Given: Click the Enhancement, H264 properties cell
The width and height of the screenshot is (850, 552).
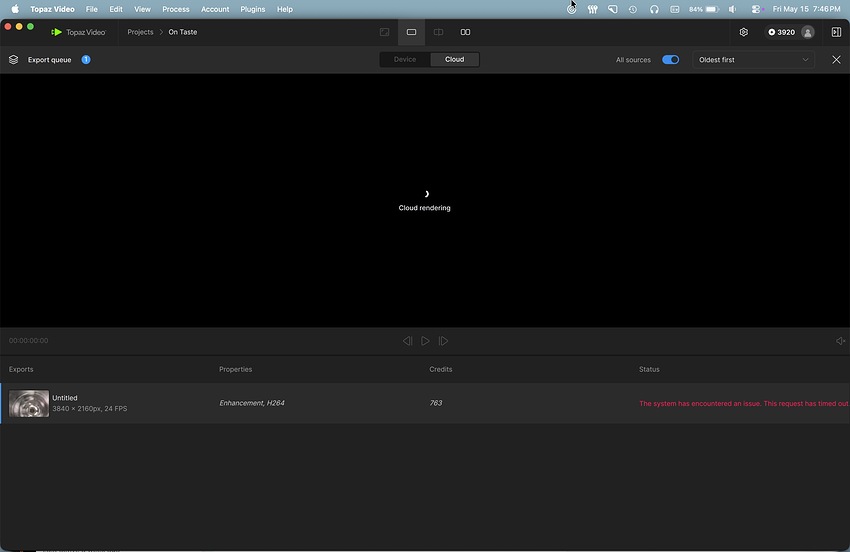Looking at the screenshot, I should coord(252,403).
